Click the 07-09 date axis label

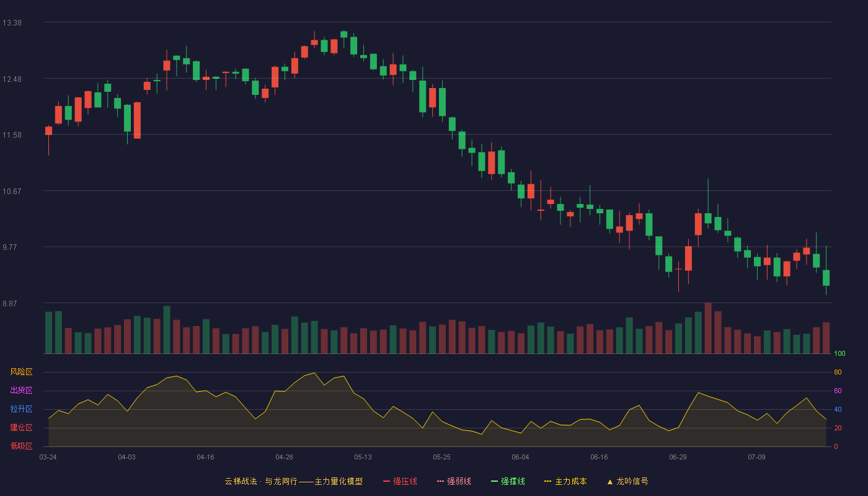[x=756, y=457]
